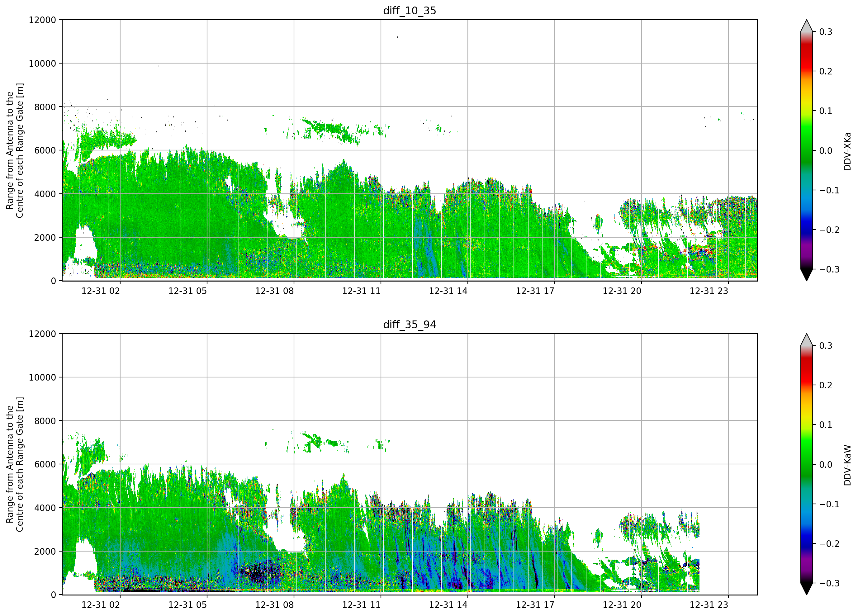Click the 12000 y-axis label on the top plot

coord(42,20)
